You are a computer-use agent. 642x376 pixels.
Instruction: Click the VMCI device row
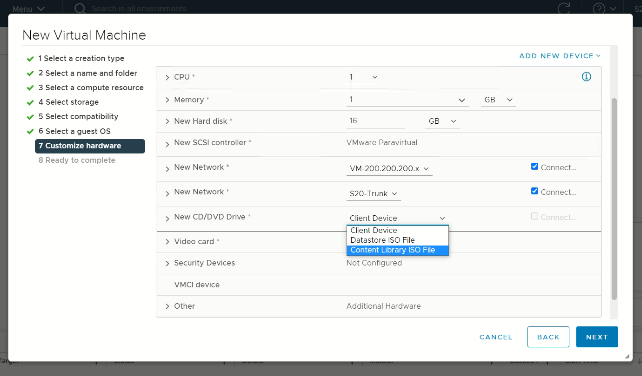coord(379,285)
